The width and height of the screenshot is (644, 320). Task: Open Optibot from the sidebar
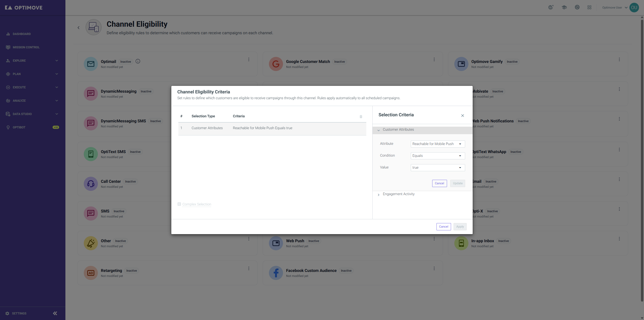pyautogui.click(x=19, y=127)
